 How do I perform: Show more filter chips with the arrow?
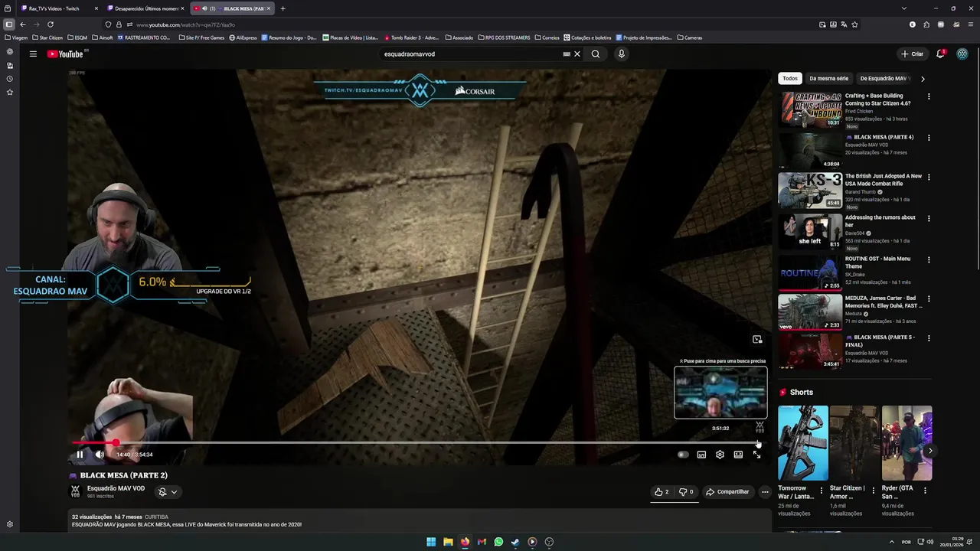pos(923,78)
